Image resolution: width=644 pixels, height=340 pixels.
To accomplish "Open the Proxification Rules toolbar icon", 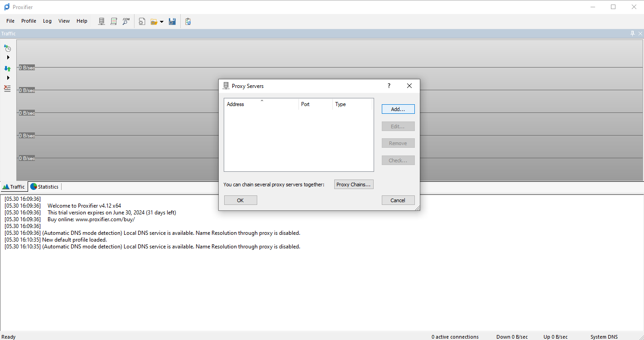I will (x=114, y=21).
